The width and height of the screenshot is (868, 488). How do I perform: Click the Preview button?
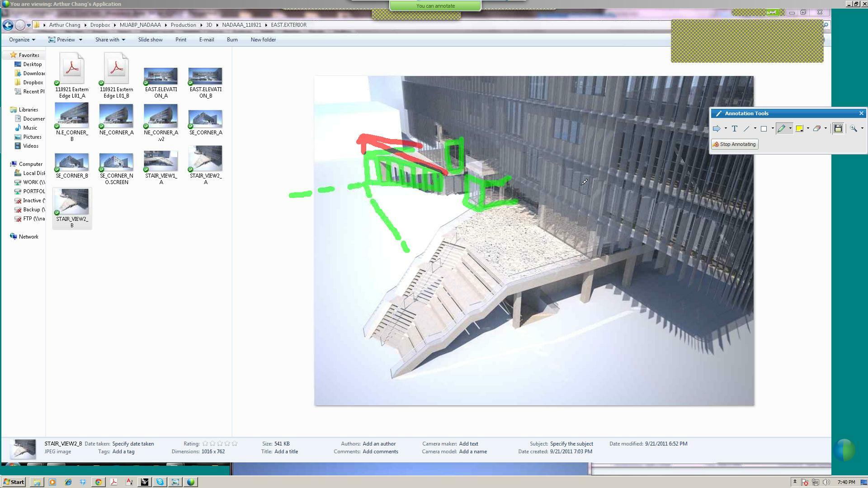[x=62, y=40]
